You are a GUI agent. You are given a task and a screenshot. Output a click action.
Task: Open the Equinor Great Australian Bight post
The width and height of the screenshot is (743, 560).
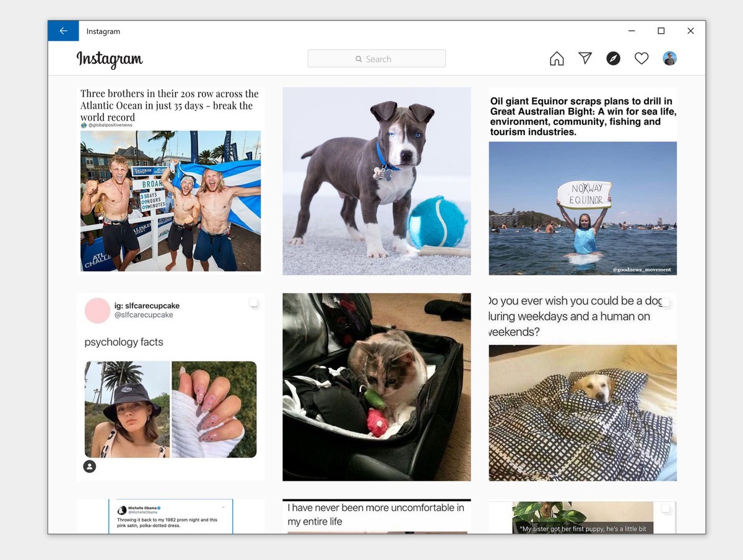(583, 181)
